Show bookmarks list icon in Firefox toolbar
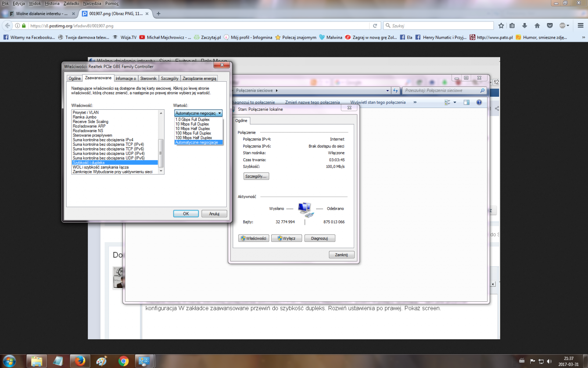Screen dimensions: 588x368 coord(512,26)
